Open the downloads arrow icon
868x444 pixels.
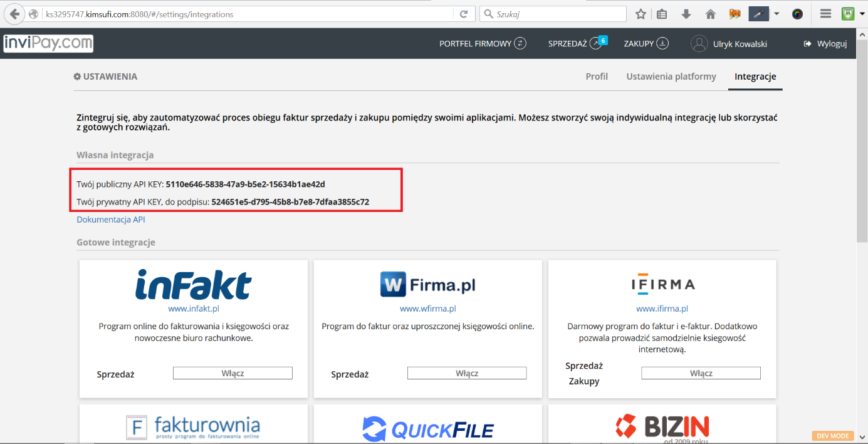(686, 14)
